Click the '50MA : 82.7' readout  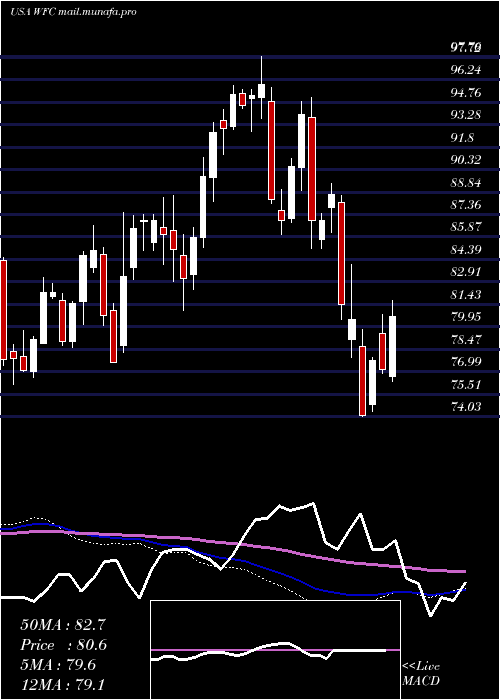[63, 625]
